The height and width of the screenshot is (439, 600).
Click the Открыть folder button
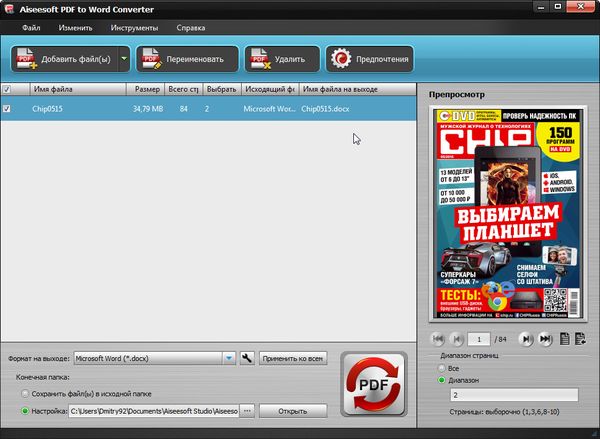(x=293, y=411)
